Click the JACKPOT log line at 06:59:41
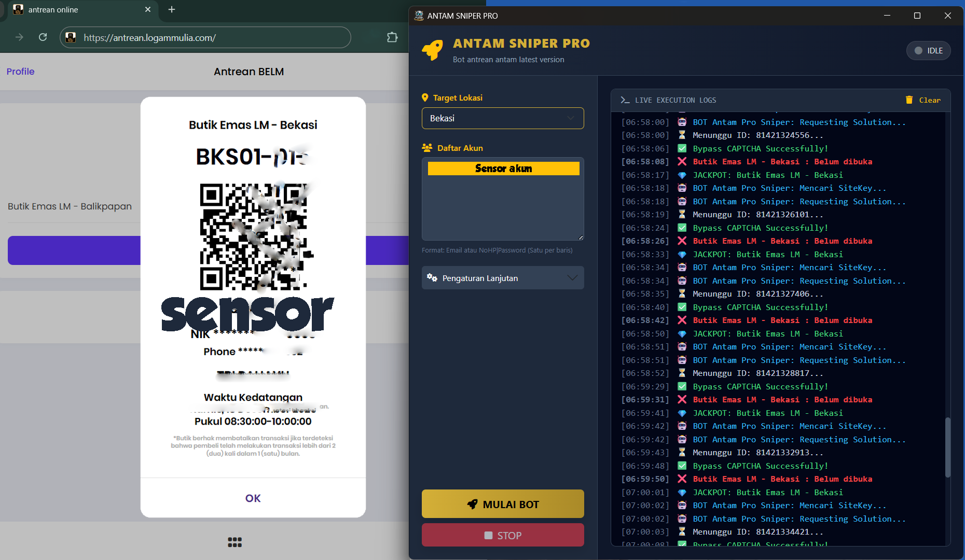 point(732,413)
